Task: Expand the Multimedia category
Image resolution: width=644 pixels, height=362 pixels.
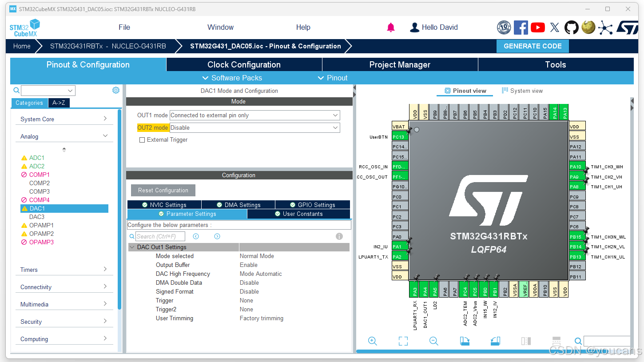Action: [64, 304]
